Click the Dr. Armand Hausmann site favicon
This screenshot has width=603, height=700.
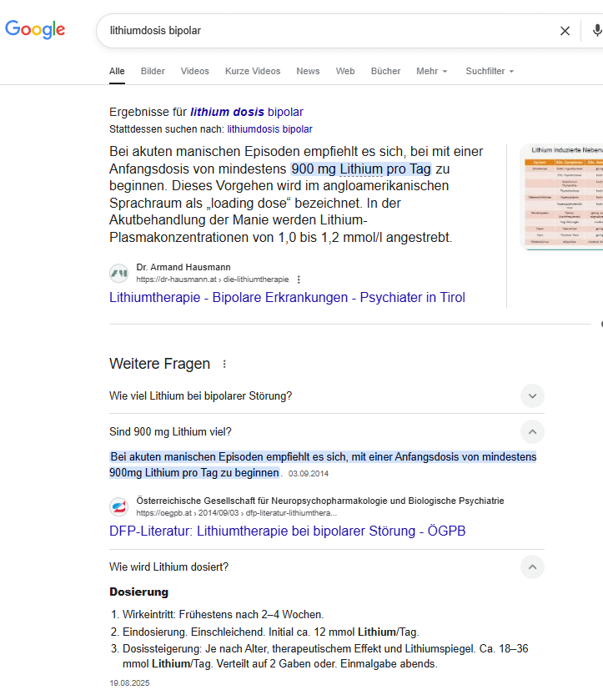coord(119,274)
